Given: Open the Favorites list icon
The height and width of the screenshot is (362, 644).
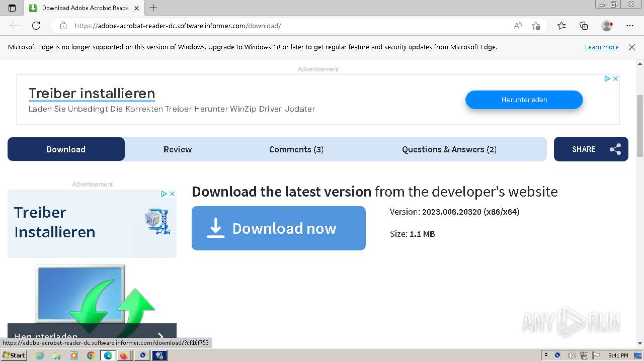Looking at the screenshot, I should pyautogui.click(x=561, y=26).
